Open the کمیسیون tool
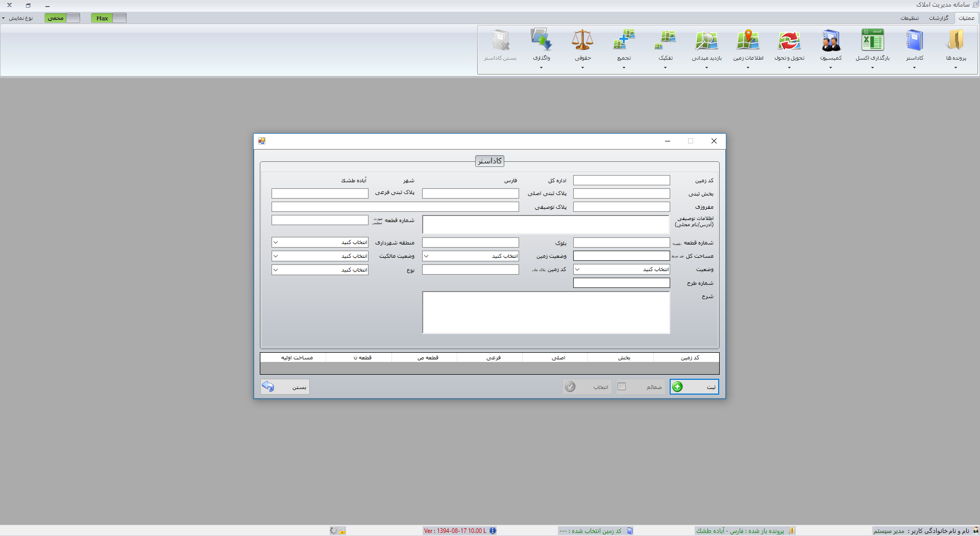 coord(830,48)
